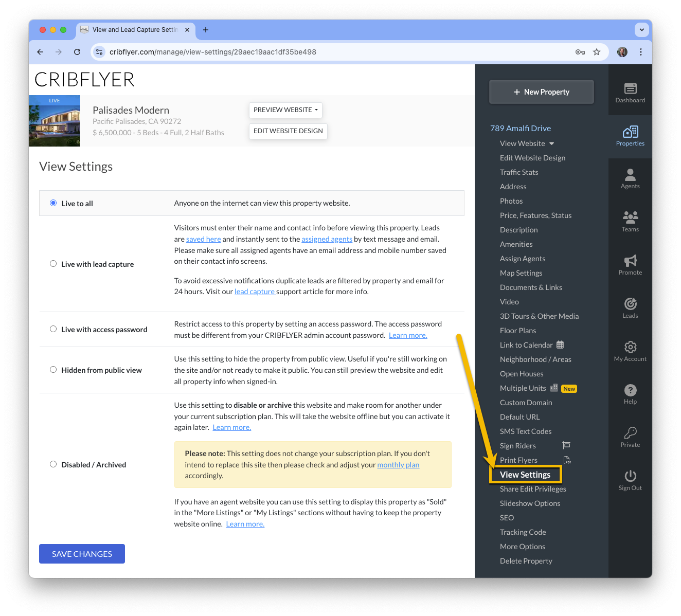Open the Teams sidebar icon
Screen dimensions: 681x616
(x=630, y=218)
